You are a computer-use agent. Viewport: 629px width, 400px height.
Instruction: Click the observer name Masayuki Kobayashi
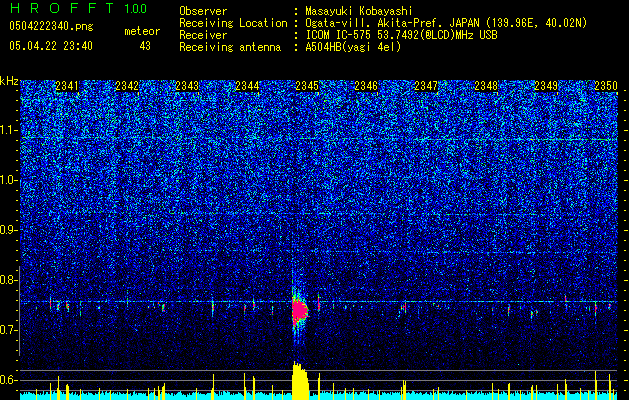pos(358,12)
